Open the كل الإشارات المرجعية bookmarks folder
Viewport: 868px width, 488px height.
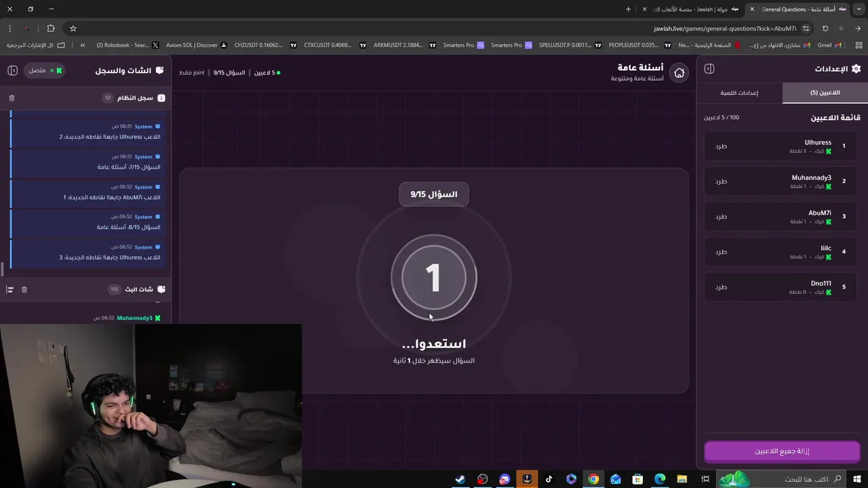[36, 45]
